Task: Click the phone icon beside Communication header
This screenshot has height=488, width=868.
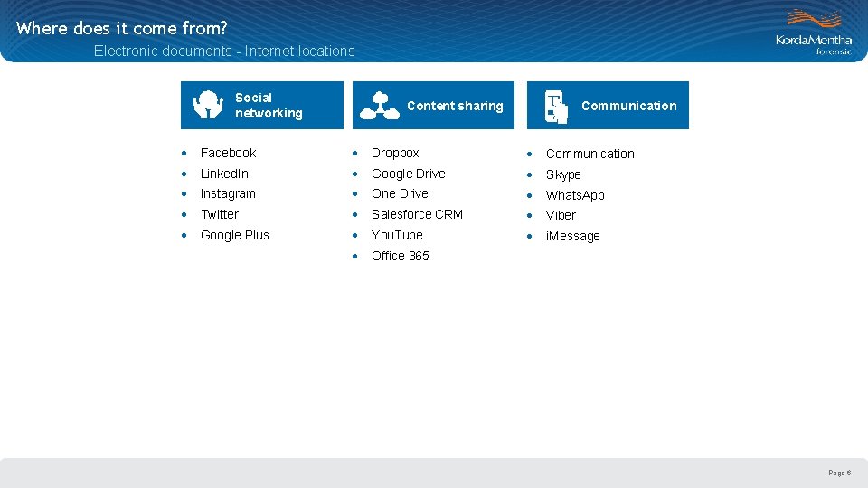Action: tap(556, 107)
